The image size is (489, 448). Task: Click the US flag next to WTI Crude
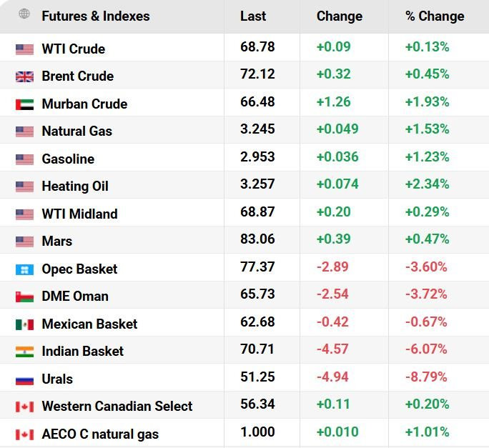point(24,49)
